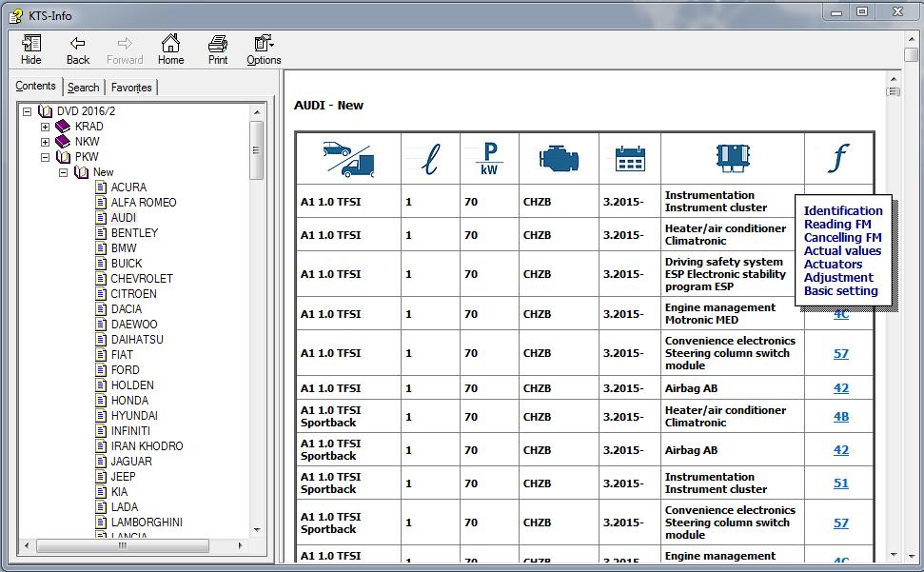The height and width of the screenshot is (572, 924).
Task: Click the vehicle type car/truck header icon
Action: (x=348, y=159)
